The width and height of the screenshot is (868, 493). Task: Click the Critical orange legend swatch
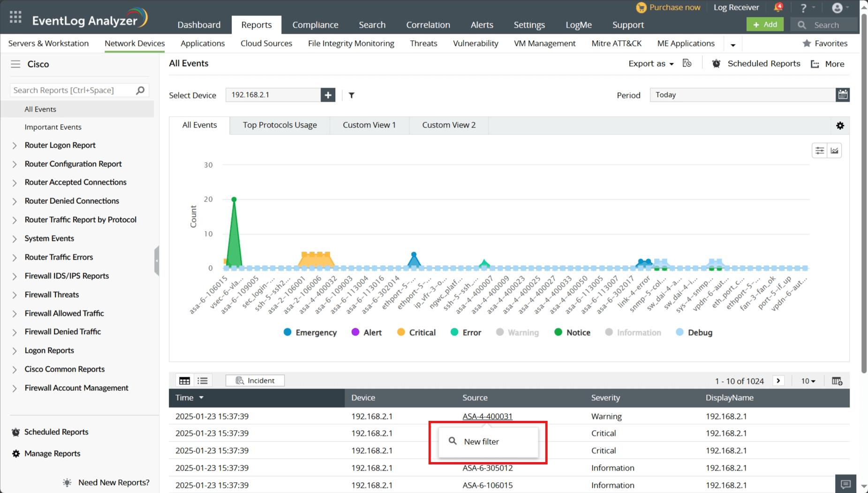click(401, 332)
